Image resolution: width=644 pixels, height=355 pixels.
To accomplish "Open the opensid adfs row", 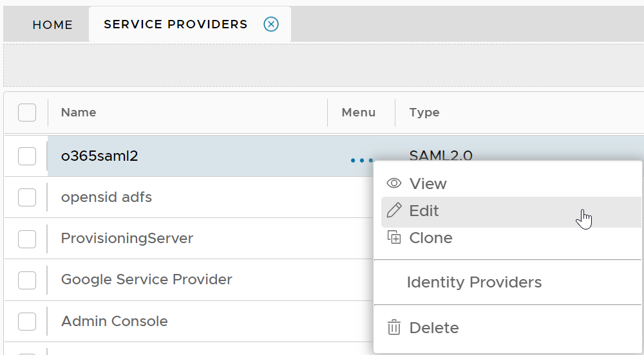I will pyautogui.click(x=107, y=197).
